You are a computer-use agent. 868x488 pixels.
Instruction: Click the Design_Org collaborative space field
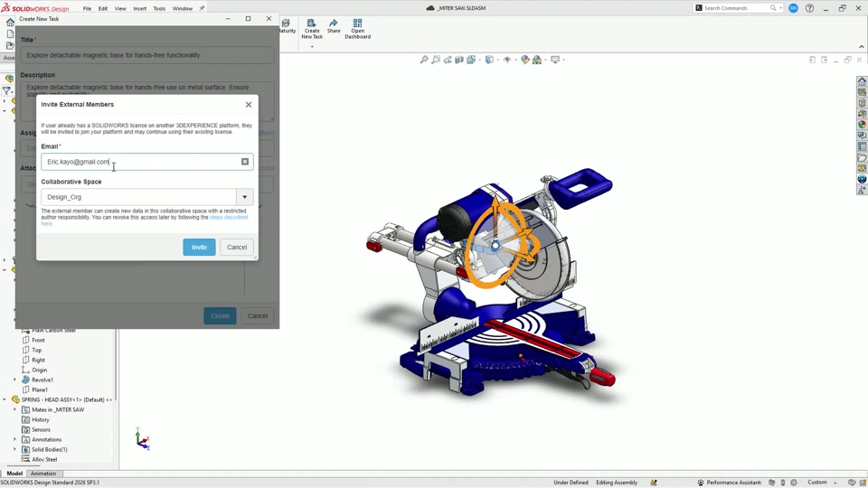[x=139, y=197]
